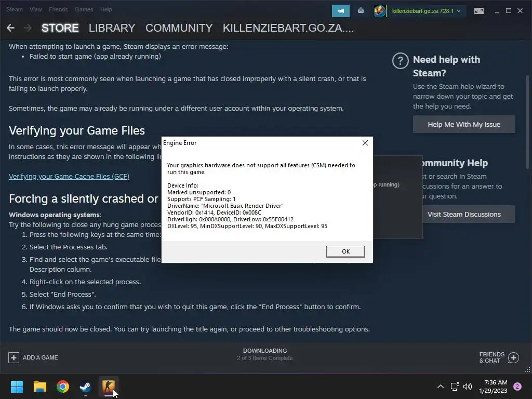
Task: Close the Engine Error dialog
Action: 365,143
